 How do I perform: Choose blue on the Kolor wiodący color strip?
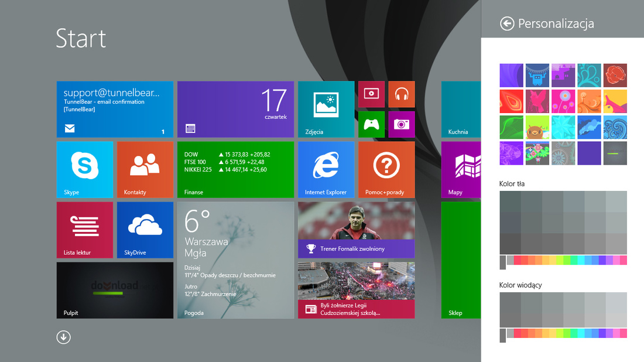point(595,333)
